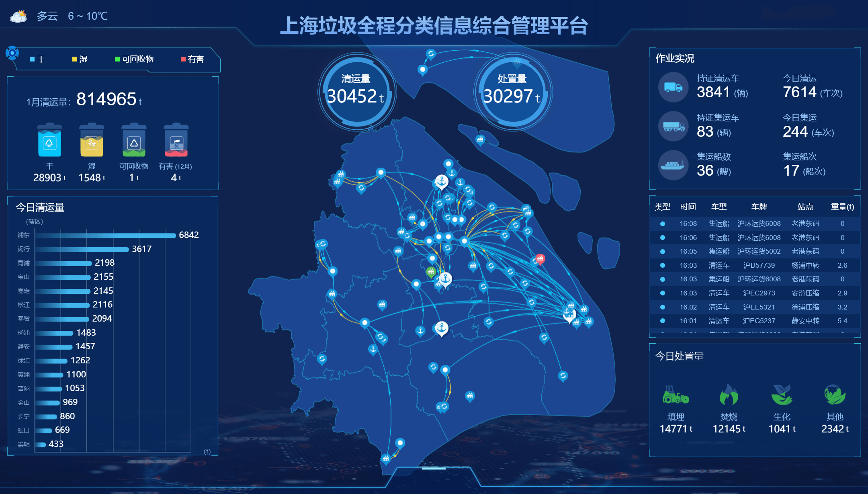
Task: Click station 安汾压缩 in table
Action: (x=805, y=293)
